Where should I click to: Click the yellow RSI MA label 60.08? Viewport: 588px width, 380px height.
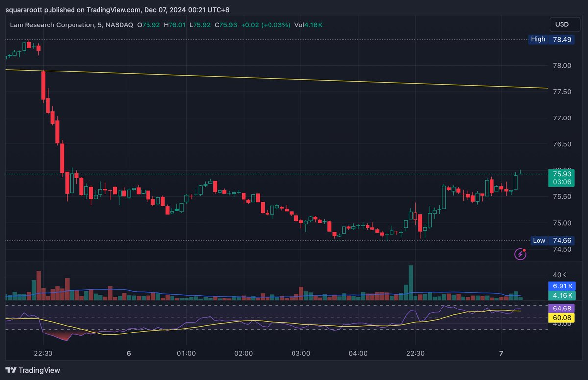tap(562, 317)
